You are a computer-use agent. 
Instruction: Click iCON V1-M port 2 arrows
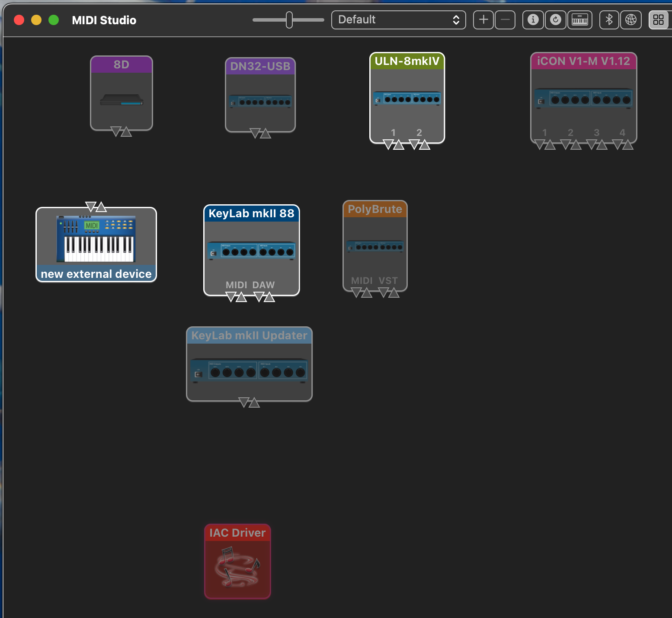pyautogui.click(x=571, y=145)
